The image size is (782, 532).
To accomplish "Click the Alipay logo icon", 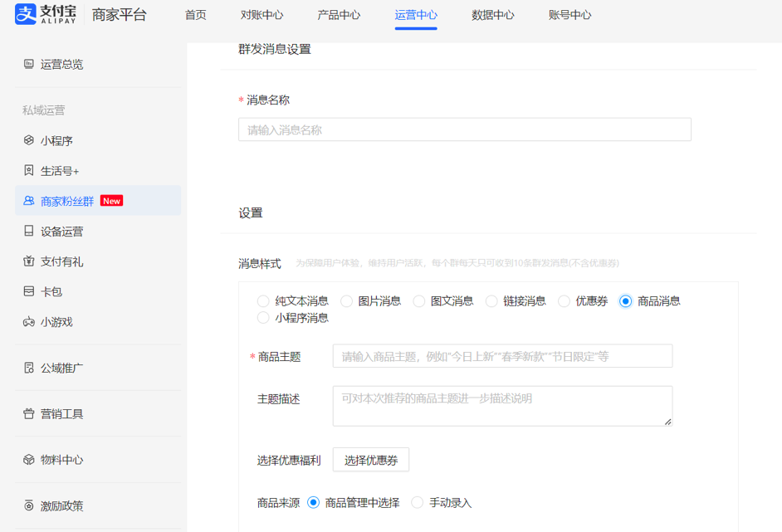I will coord(26,14).
